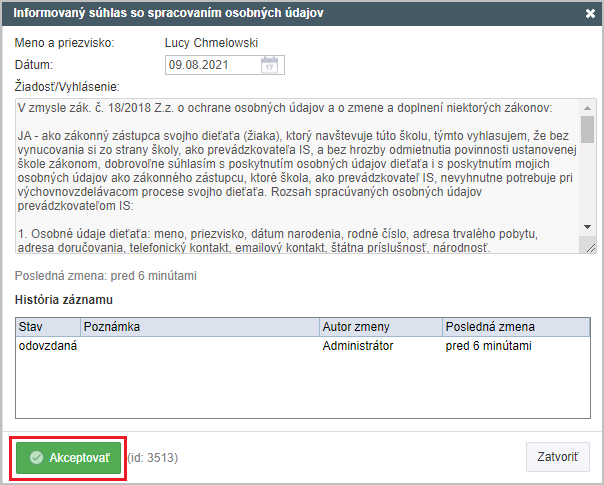
Task: Click the date field showing 09.08.2021
Action: pos(225,65)
